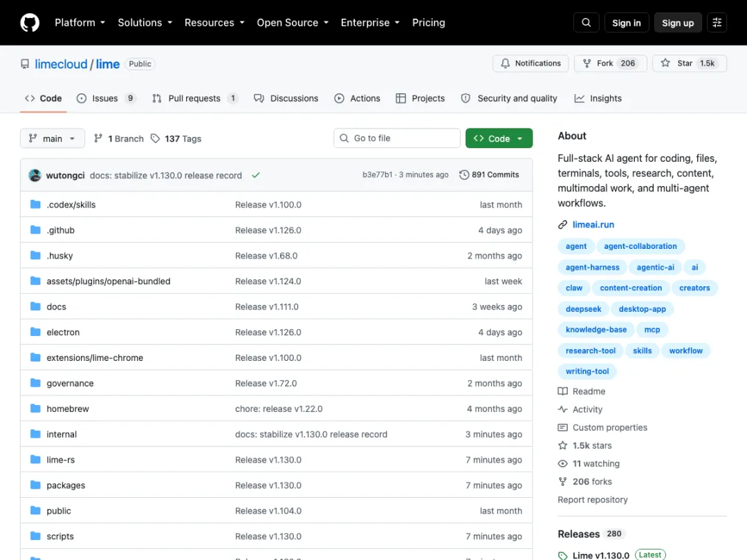Expand the Enterprise menu
The width and height of the screenshot is (747, 560).
[x=370, y=22]
